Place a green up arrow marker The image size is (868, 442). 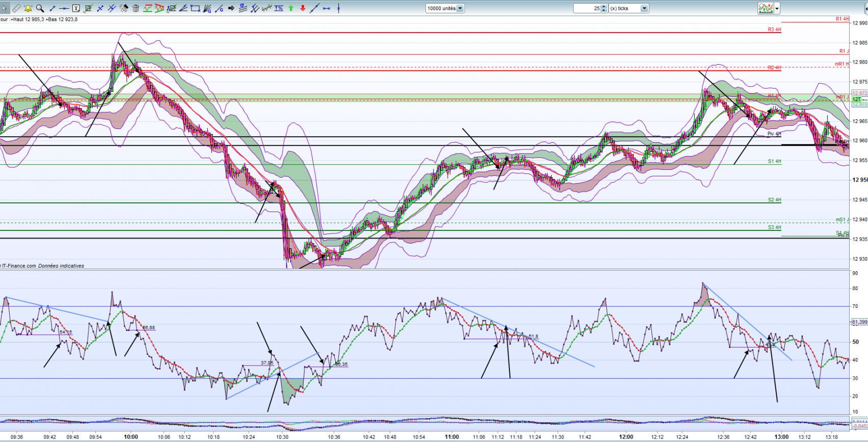291,8
